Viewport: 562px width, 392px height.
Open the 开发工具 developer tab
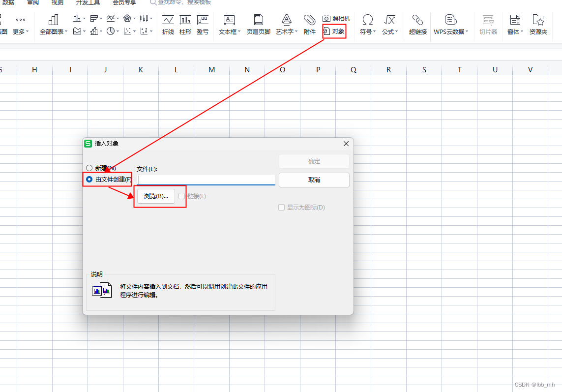(88, 2)
